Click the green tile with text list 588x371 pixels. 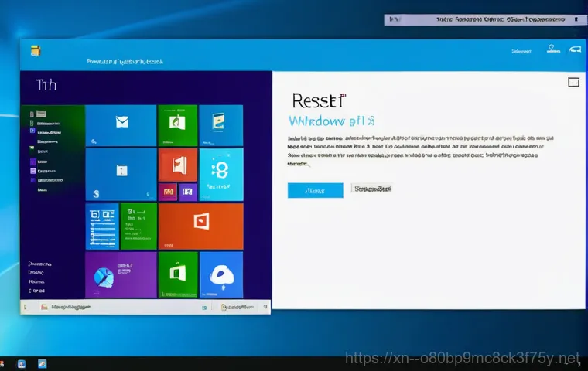click(138, 226)
